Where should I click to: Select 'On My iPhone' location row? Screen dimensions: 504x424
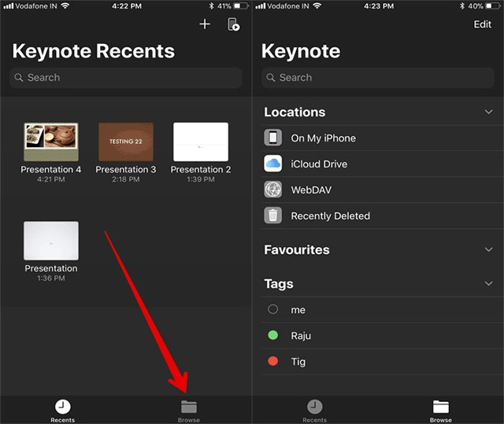pos(383,138)
